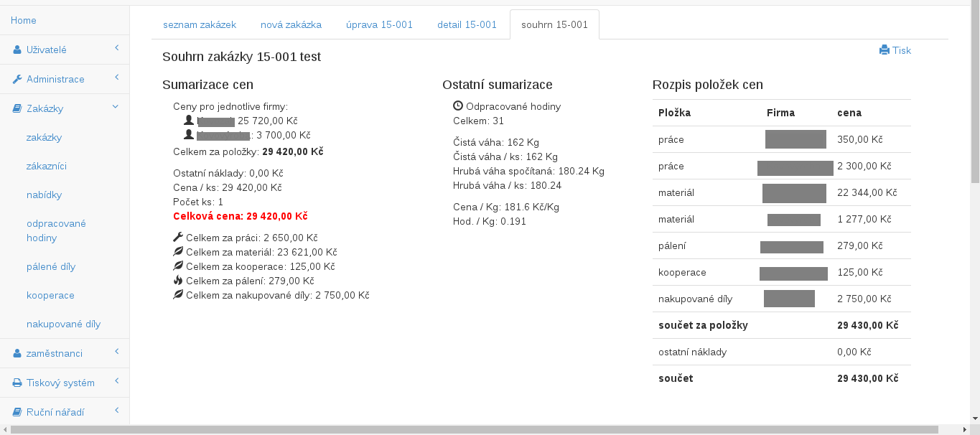
Task: Expand the Uživatelé sidebar chevron
Action: (116, 48)
